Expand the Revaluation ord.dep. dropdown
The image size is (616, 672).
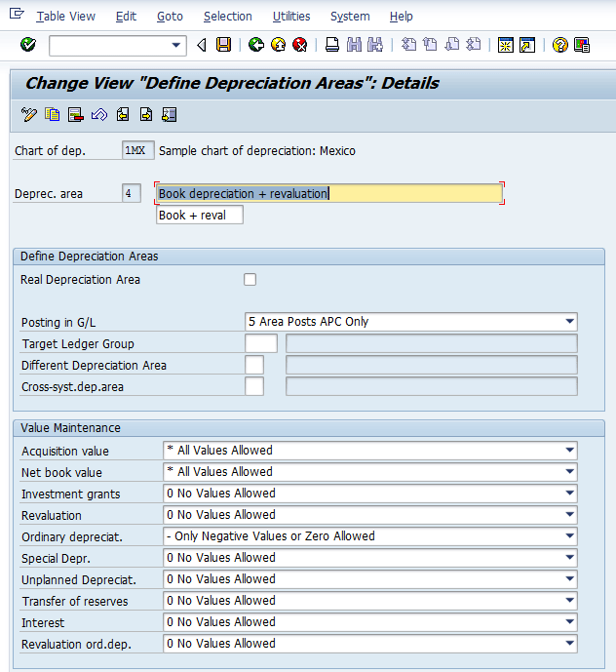tap(569, 644)
